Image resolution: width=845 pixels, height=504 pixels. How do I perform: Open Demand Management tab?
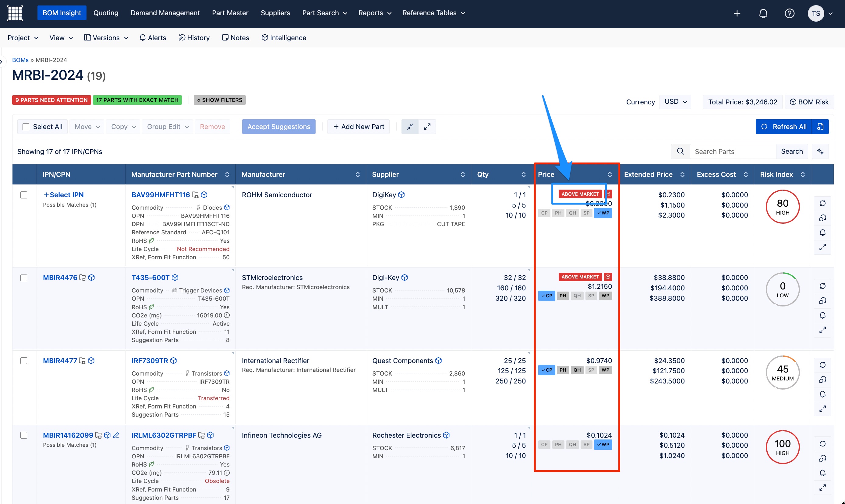point(165,13)
